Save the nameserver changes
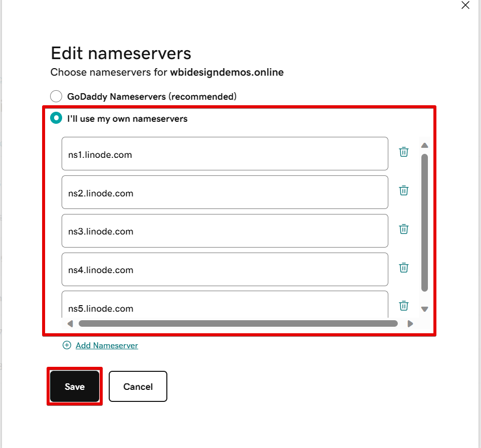Image resolution: width=481 pixels, height=448 pixels. tap(75, 386)
